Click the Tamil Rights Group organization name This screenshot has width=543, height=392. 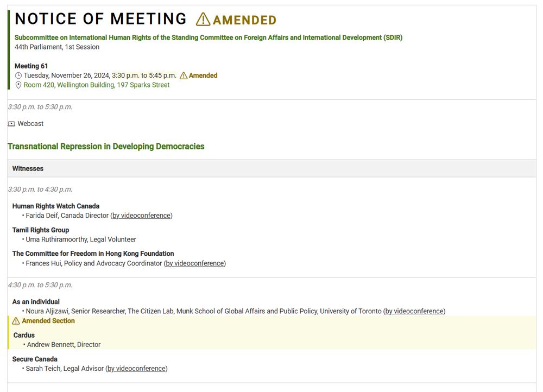point(41,230)
